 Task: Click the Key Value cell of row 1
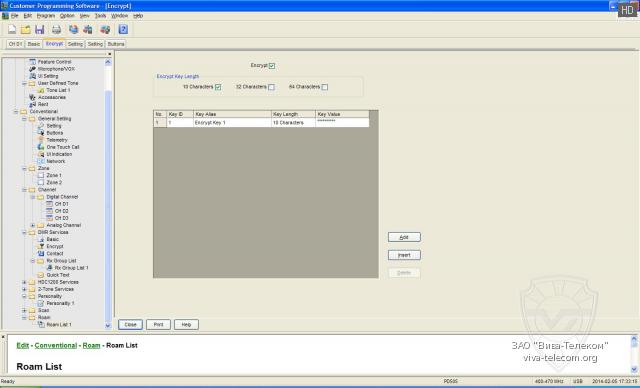342,122
